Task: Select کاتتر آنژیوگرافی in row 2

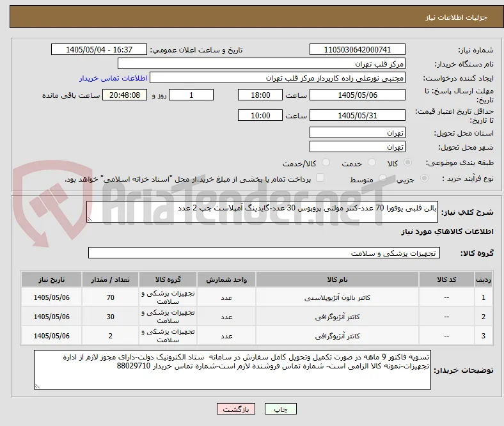Action: click(337, 317)
